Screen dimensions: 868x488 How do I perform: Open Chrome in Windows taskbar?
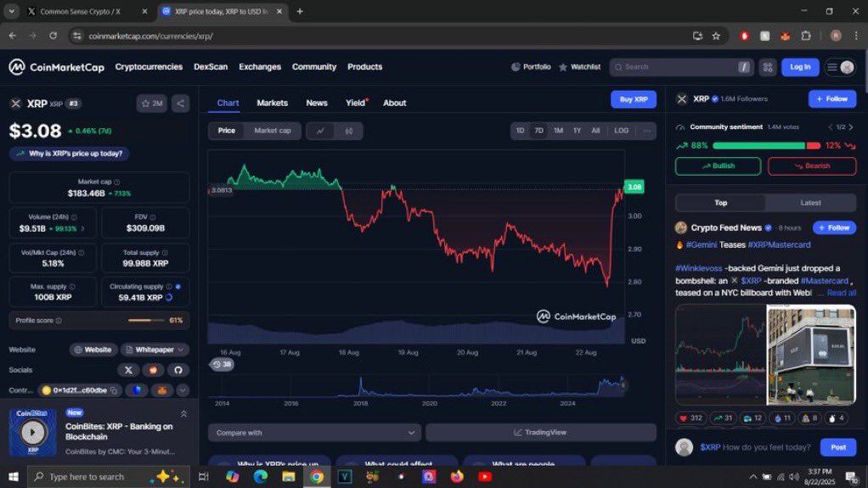coord(317,476)
